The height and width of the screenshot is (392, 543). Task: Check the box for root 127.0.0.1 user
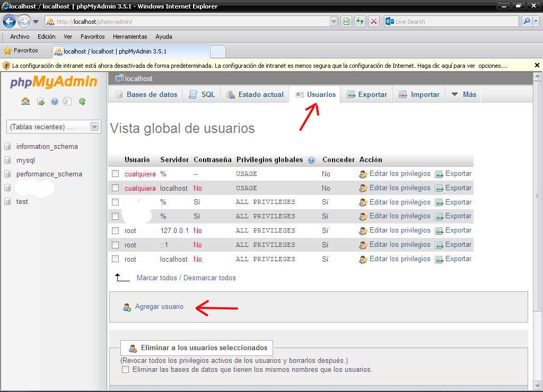115,230
